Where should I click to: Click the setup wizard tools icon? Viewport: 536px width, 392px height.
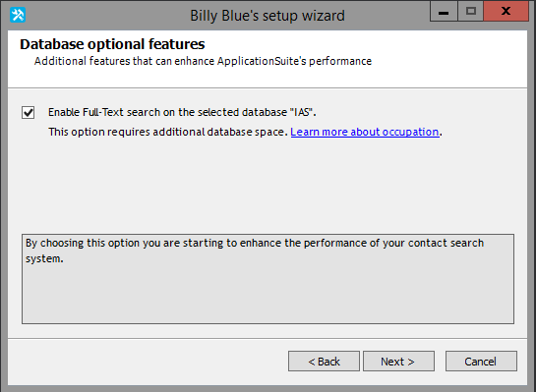tap(18, 15)
